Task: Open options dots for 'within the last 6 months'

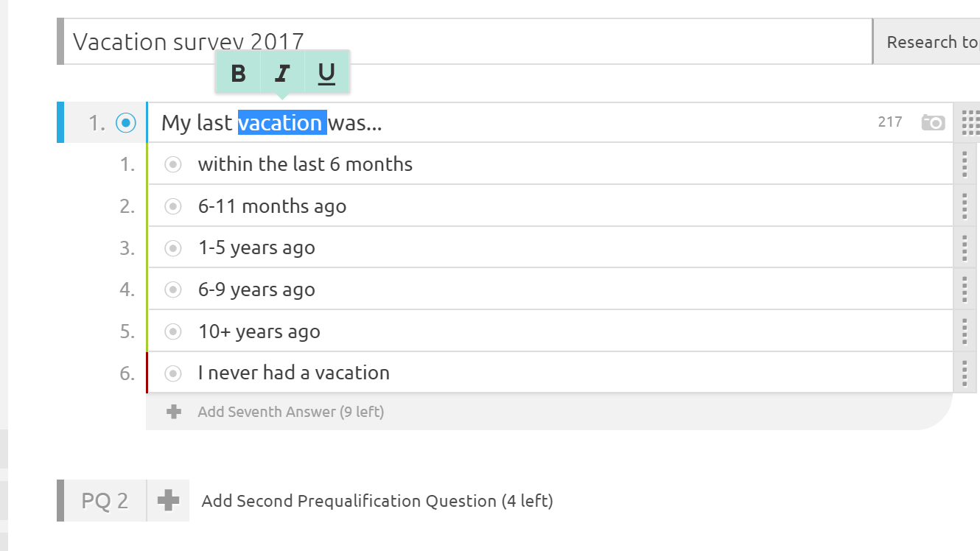Action: pyautogui.click(x=965, y=164)
